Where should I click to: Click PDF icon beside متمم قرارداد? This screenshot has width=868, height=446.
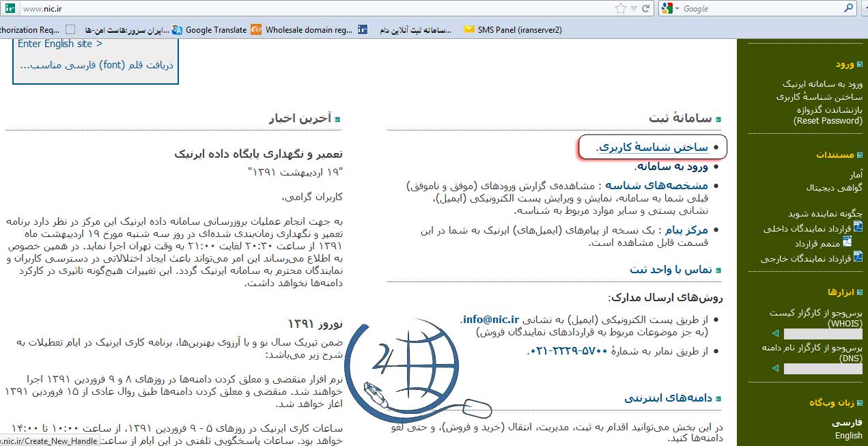tap(847, 241)
